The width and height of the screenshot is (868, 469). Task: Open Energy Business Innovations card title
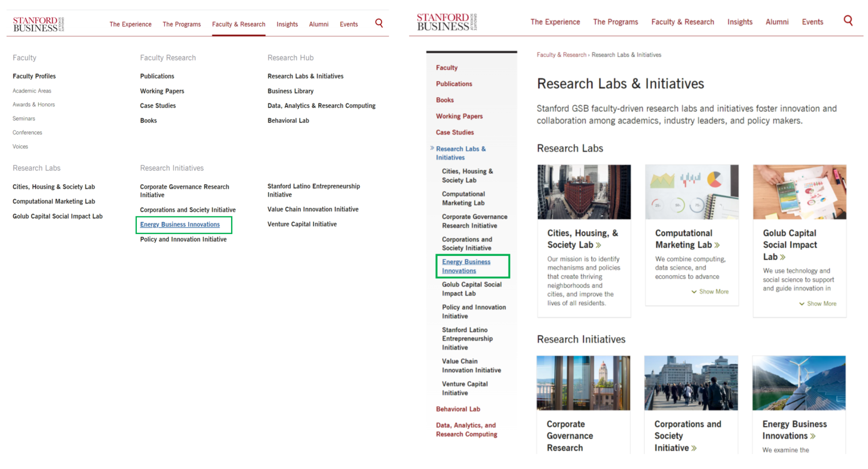(794, 430)
